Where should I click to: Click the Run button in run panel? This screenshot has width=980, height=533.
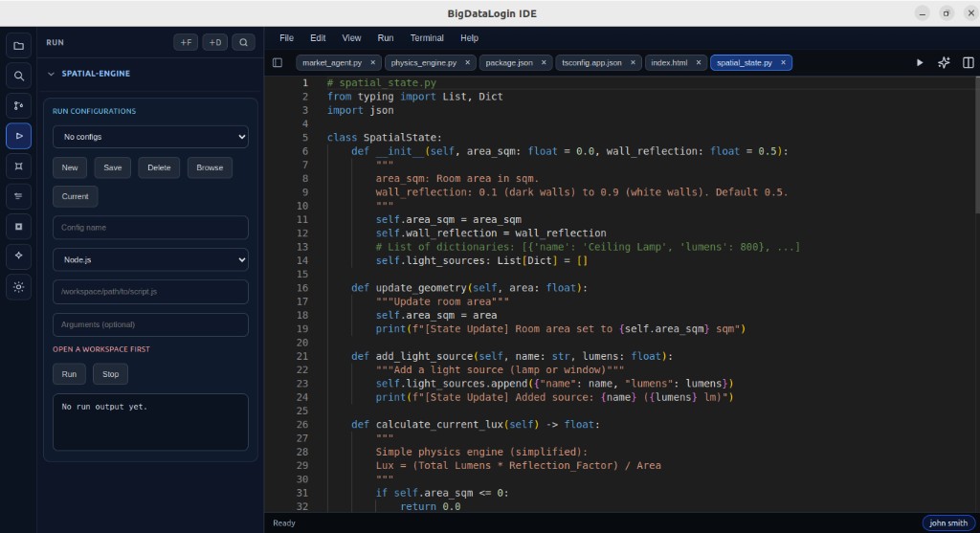69,373
